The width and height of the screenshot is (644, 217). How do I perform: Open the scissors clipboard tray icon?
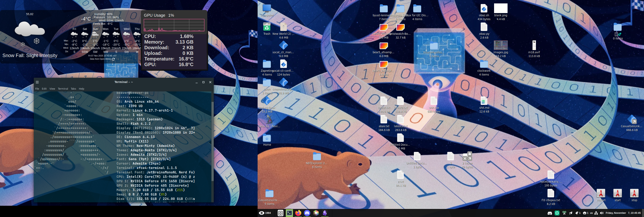click(x=564, y=213)
